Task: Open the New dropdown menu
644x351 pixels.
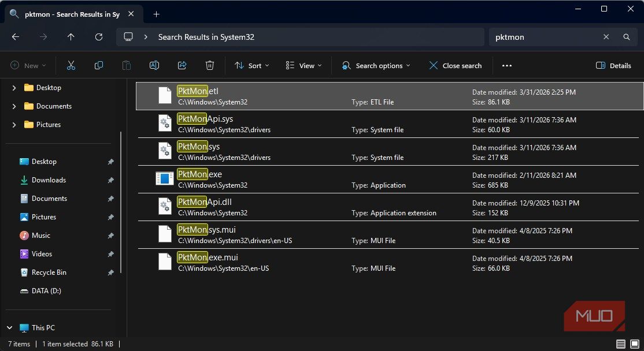Action: coord(28,66)
